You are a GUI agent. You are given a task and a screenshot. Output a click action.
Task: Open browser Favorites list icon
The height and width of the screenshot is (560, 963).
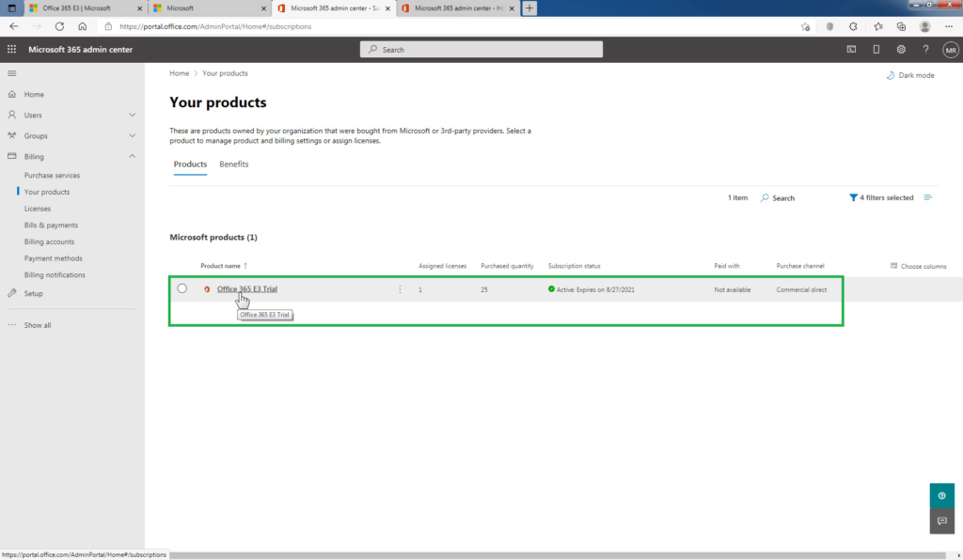[x=878, y=26]
